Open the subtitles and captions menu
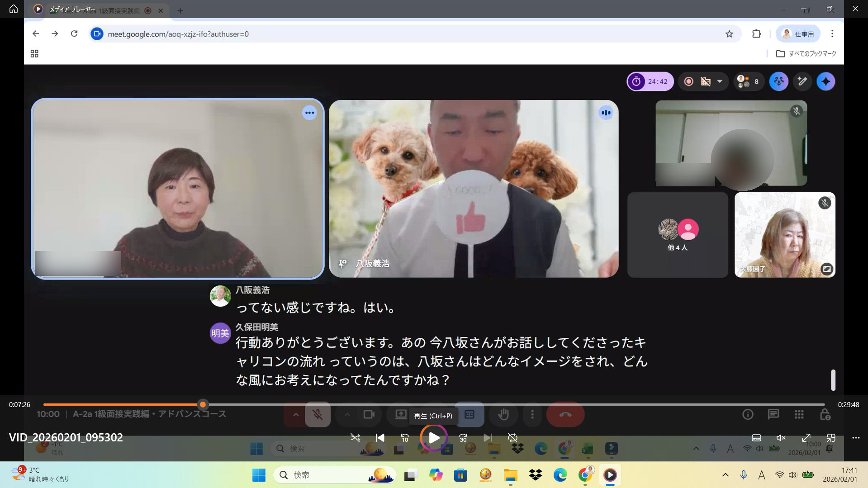The width and height of the screenshot is (868, 488). pyautogui.click(x=756, y=438)
